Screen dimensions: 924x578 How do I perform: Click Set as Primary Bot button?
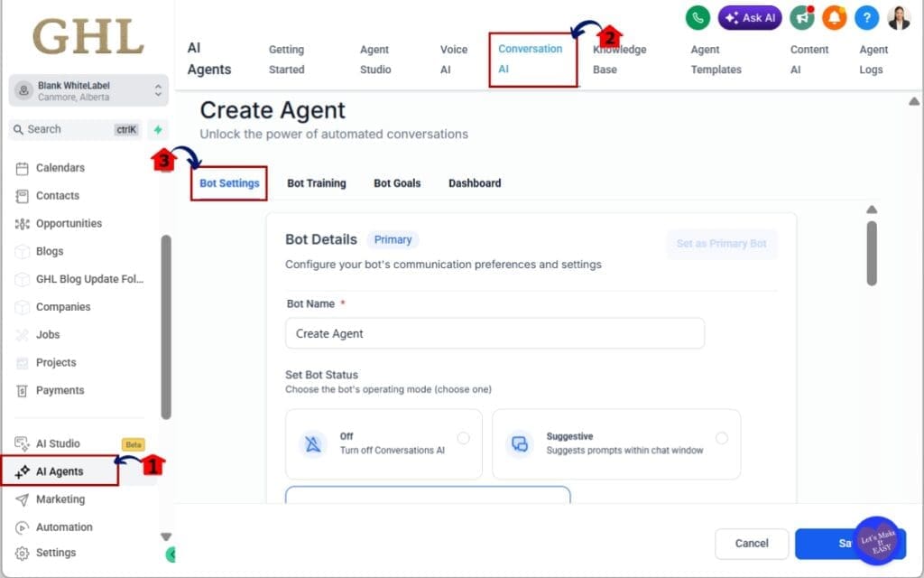pos(721,244)
